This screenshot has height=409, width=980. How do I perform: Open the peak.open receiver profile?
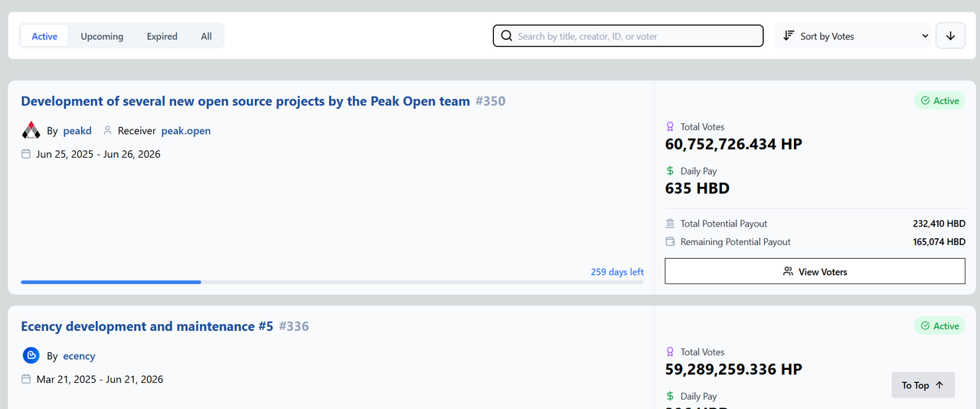(x=186, y=131)
